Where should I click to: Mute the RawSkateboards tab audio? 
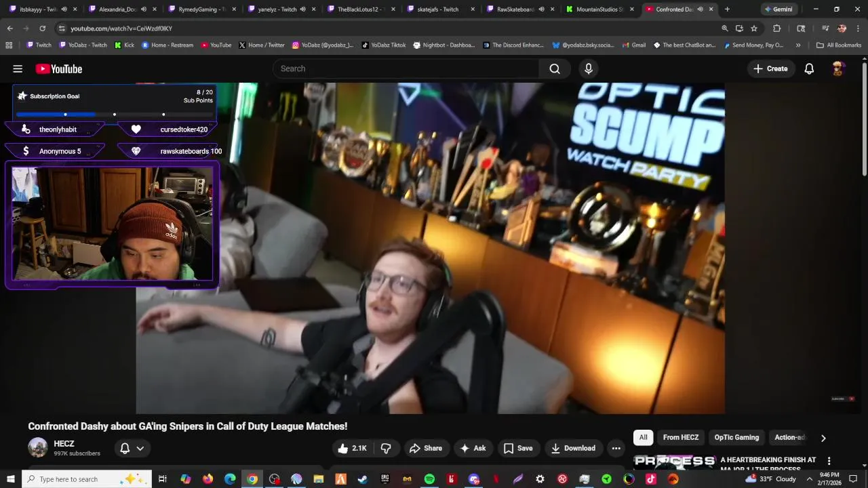(541, 9)
